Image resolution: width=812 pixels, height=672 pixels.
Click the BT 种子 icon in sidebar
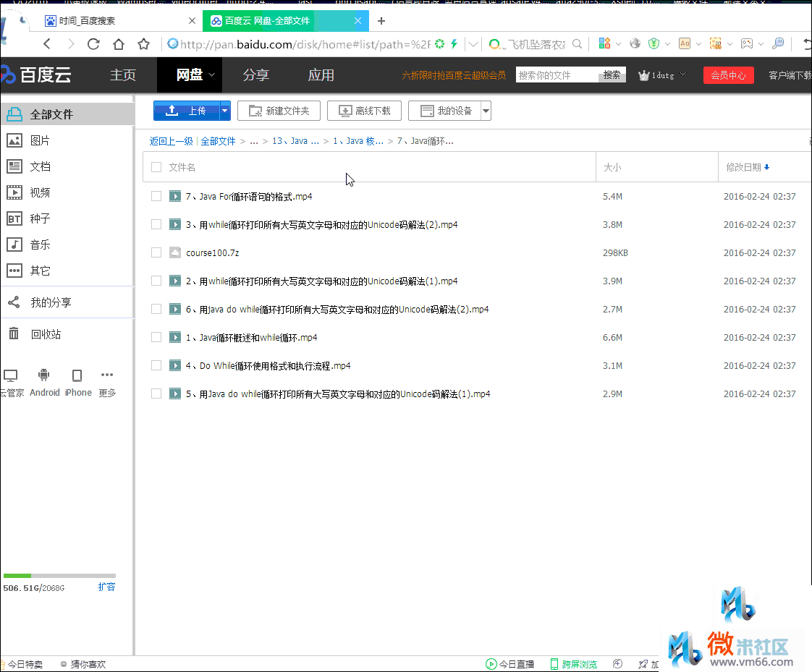14,218
